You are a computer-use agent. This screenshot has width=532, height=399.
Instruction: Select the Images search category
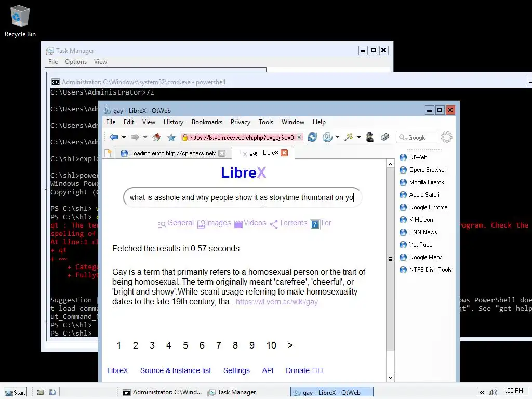point(214,223)
